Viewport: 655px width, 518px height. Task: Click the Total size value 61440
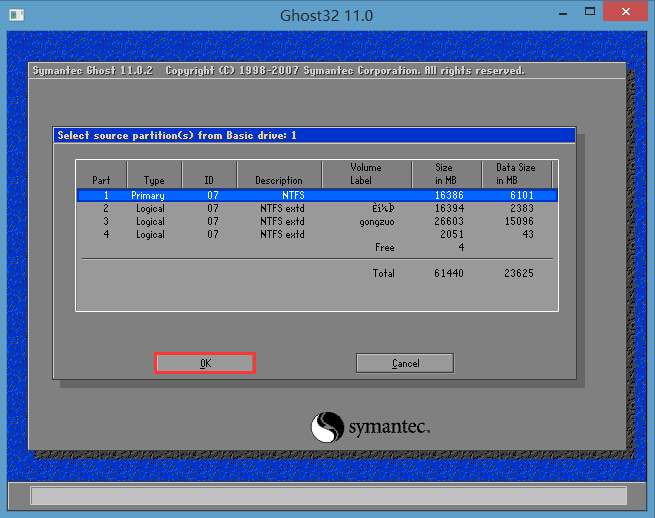pos(449,273)
